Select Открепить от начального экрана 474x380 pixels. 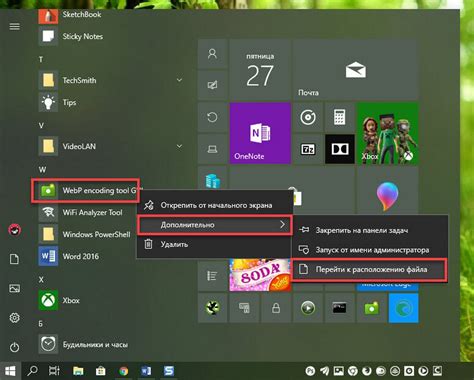click(215, 205)
